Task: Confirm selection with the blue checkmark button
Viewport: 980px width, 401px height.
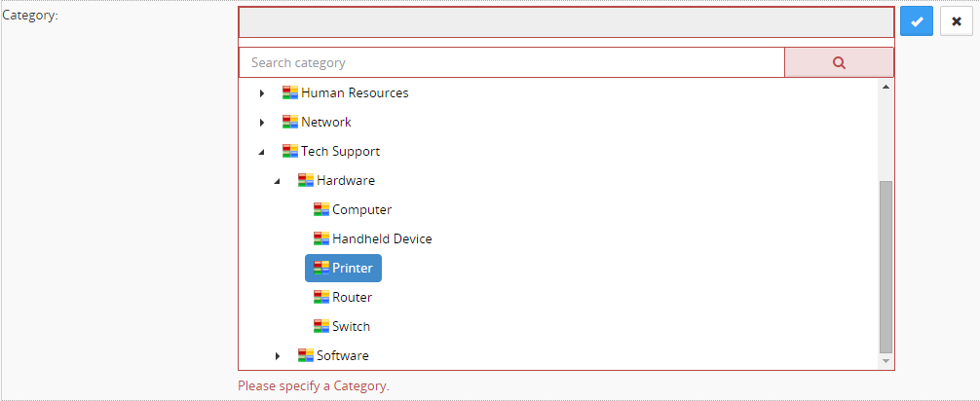Action: [x=917, y=21]
